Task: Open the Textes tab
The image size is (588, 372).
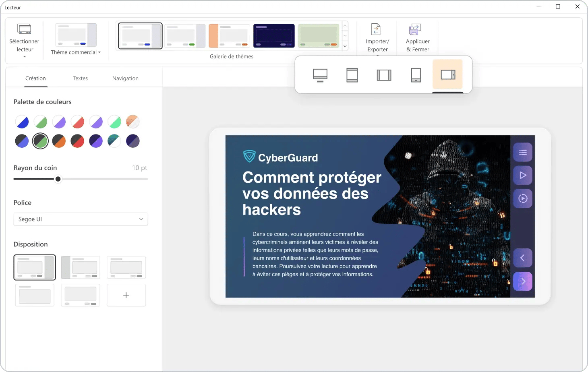Action: 80,78
